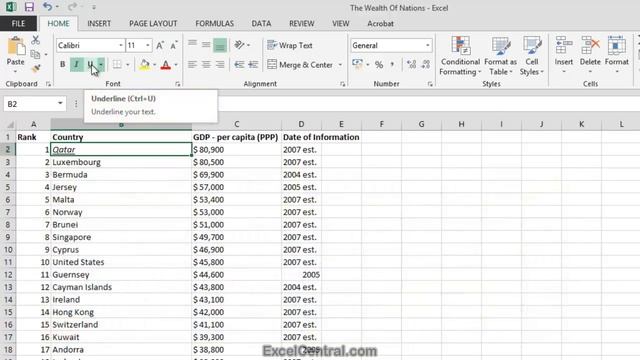Image resolution: width=640 pixels, height=360 pixels.
Task: Click the Redo arrow icon
Action: tap(72, 7)
